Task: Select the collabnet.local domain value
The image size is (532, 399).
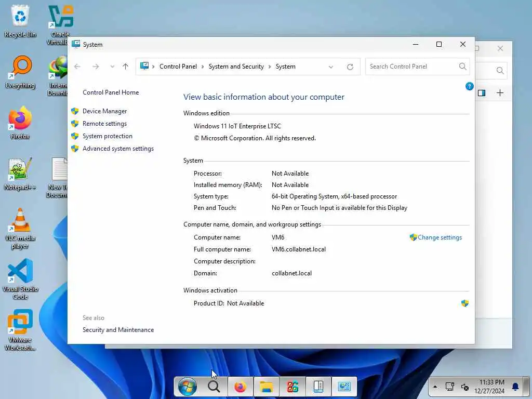Action: click(291, 273)
